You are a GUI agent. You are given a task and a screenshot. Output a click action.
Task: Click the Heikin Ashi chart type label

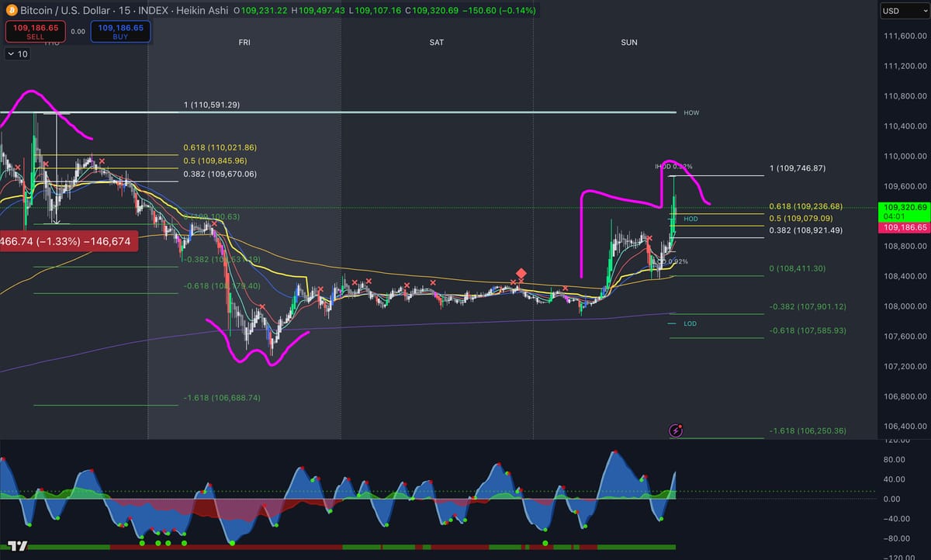[x=202, y=12]
